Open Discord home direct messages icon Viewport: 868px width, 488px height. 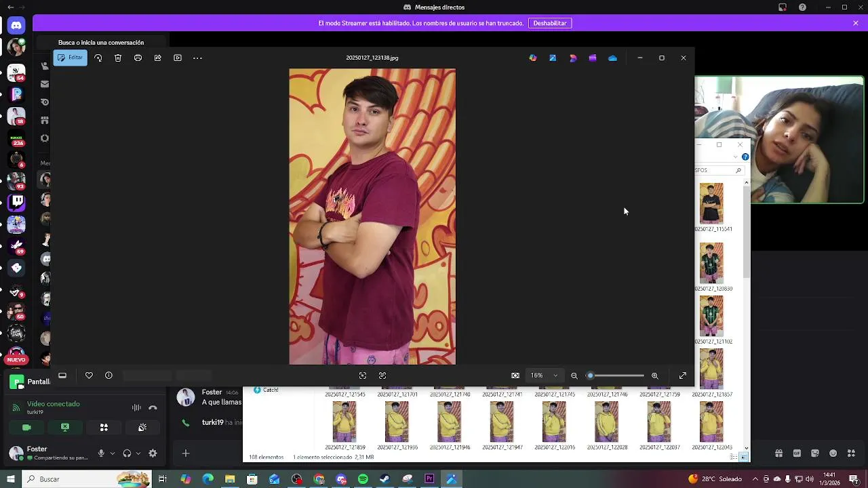point(16,25)
